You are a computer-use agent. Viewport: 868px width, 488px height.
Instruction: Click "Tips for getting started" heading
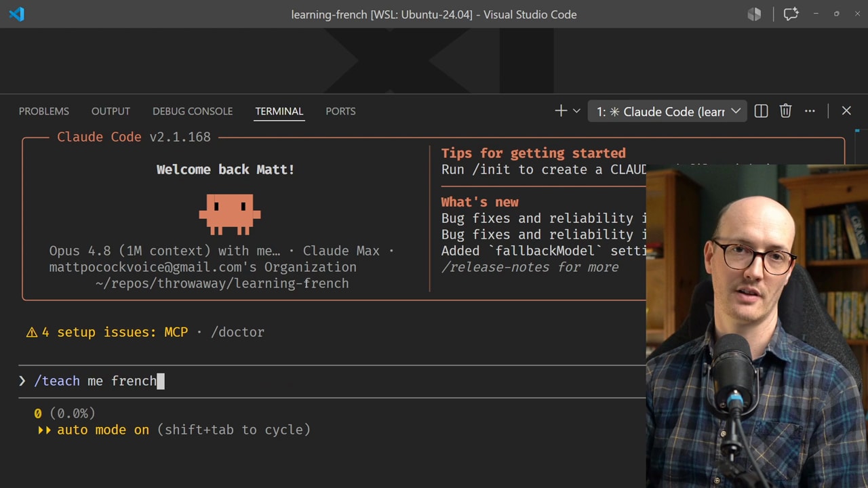[x=534, y=153]
